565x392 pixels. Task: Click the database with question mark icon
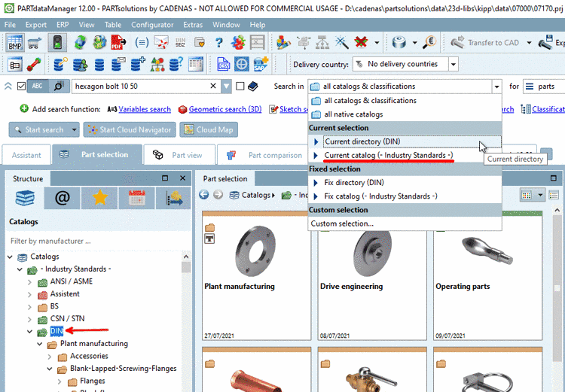coord(176,65)
